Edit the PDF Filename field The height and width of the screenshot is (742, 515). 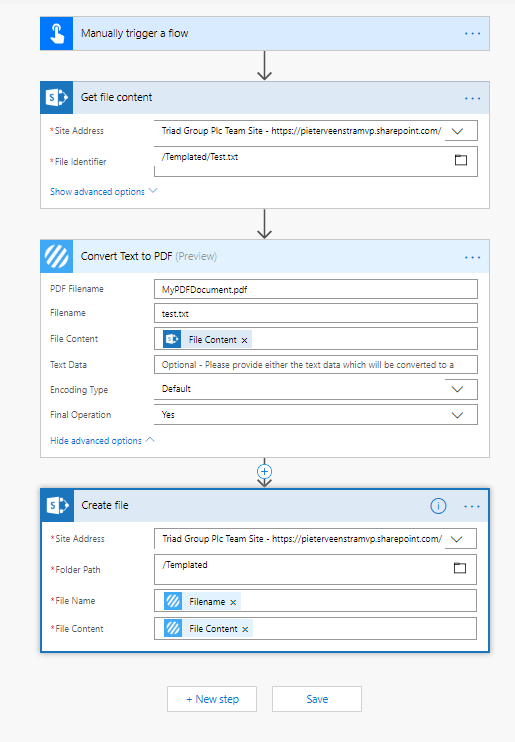[316, 289]
